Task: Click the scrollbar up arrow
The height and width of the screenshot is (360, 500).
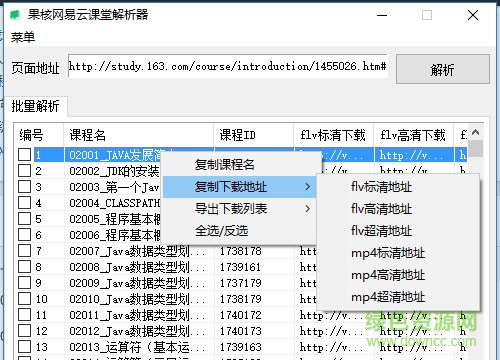Action: pyautogui.click(x=476, y=132)
